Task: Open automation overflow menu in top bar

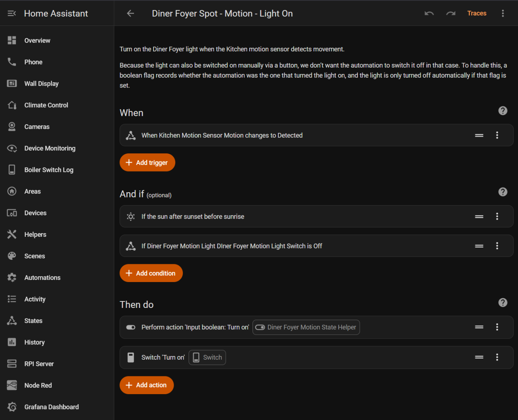Action: 503,13
